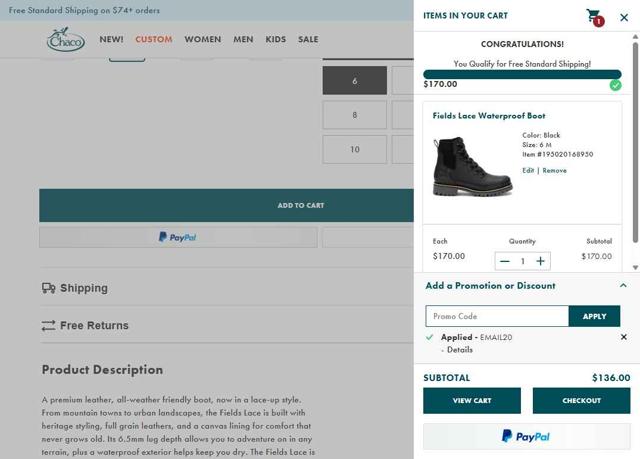Click the '$136.00' subtotal amount
The height and width of the screenshot is (459, 640).
click(x=611, y=378)
